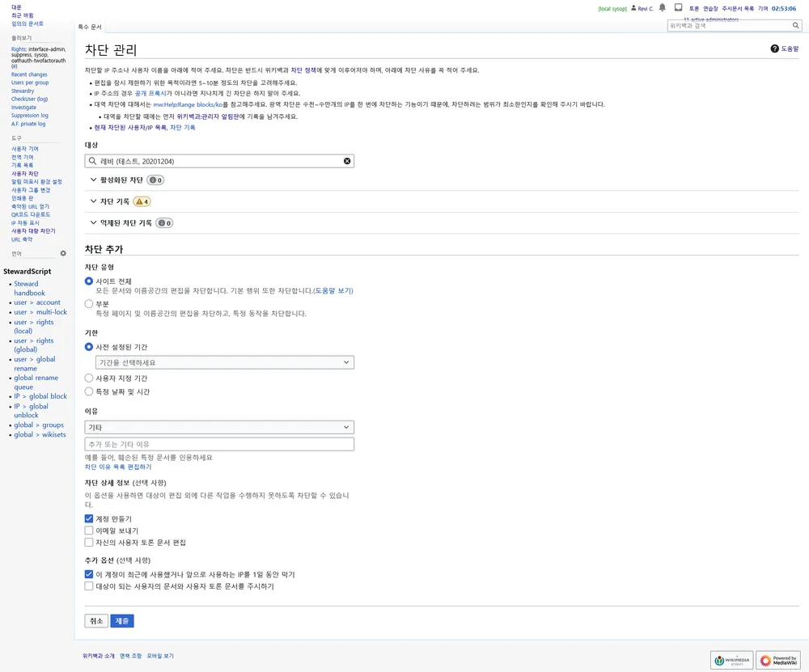809x672 pixels.
Task: Open the 차단 정책 policy link
Action: click(303, 70)
